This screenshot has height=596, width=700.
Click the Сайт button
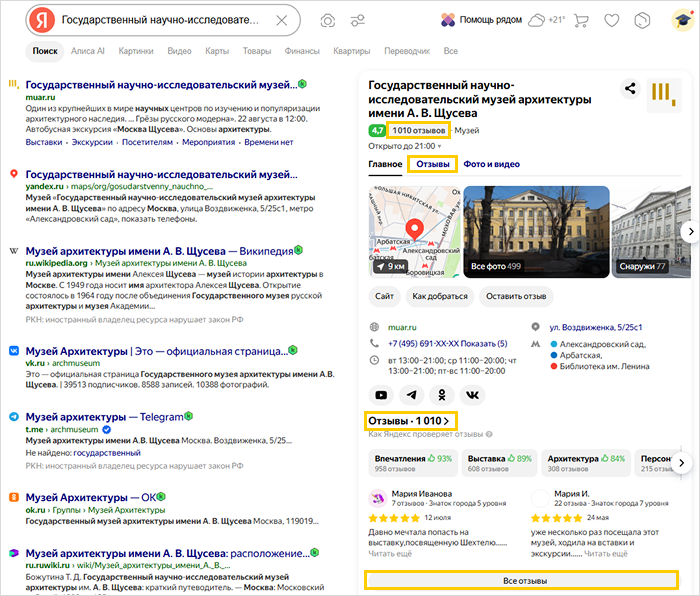click(x=384, y=296)
